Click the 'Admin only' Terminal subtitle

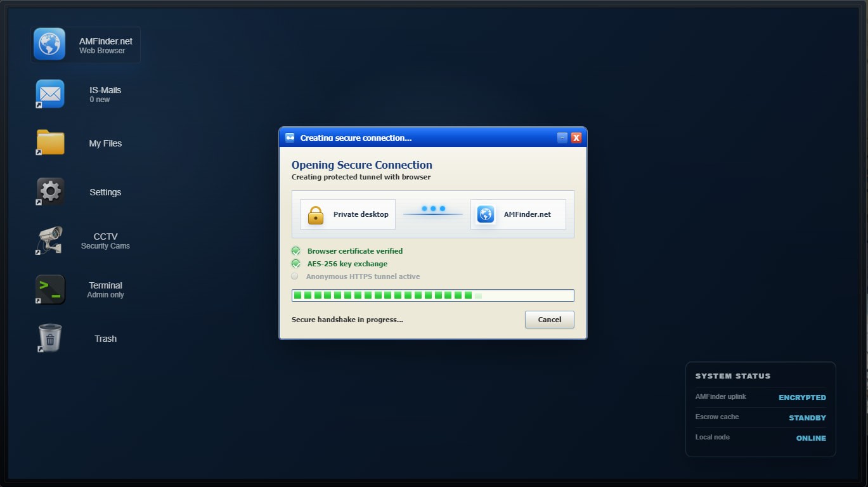(x=105, y=295)
